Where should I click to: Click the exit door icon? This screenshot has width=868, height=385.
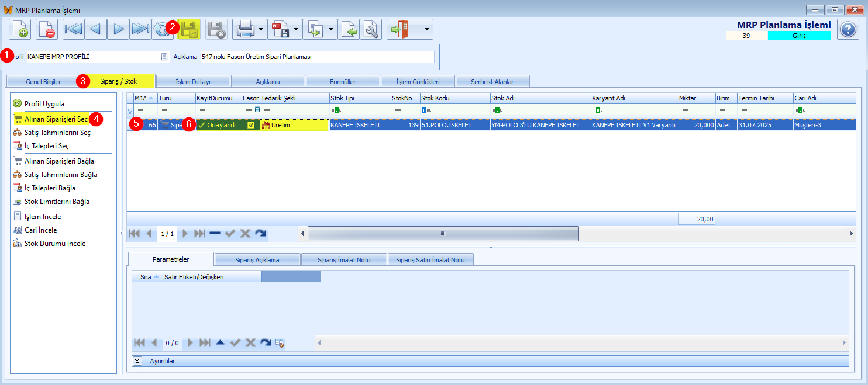tap(399, 29)
